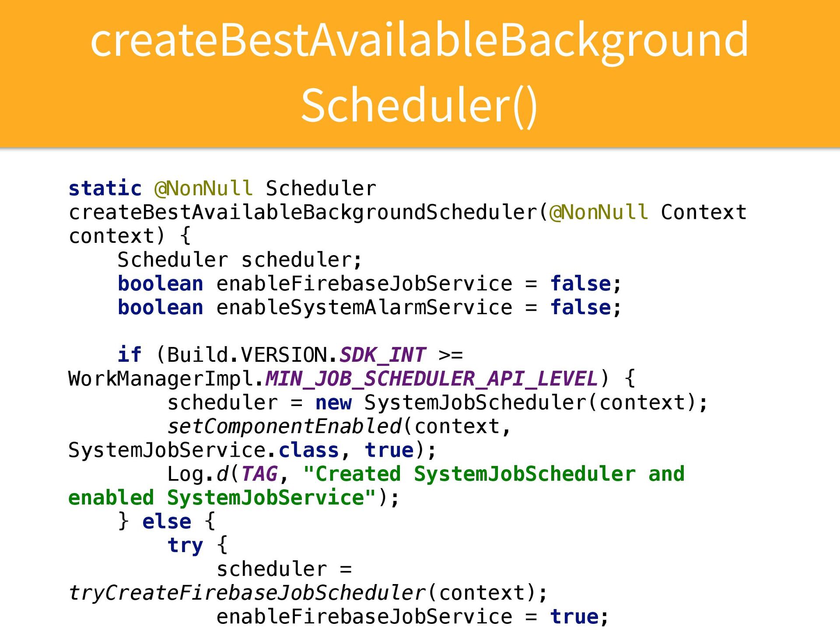Click the Context parameter type
Screen dimensions: 840x630
coord(703,212)
